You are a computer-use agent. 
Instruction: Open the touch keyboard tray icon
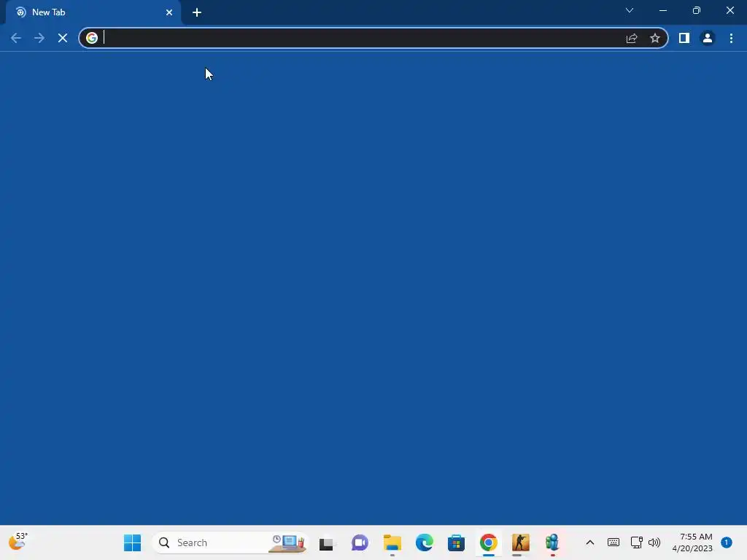coord(614,542)
